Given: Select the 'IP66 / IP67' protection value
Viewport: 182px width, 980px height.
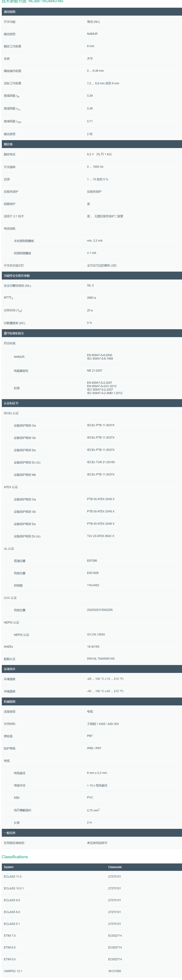Looking at the screenshot, I should (x=94, y=748).
